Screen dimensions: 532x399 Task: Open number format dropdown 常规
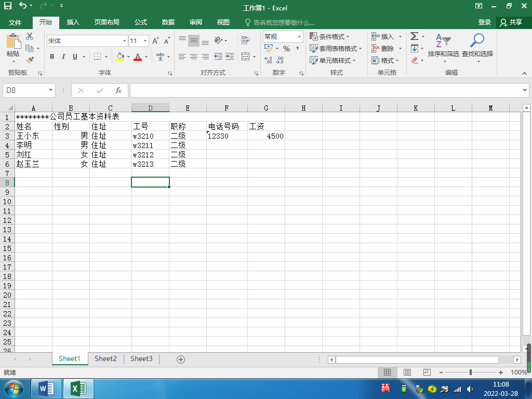point(300,36)
